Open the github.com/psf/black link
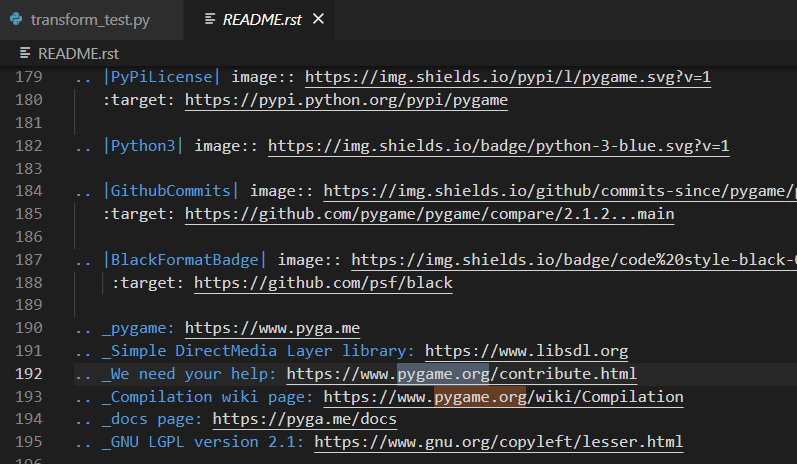Screen dimensions: 797x464 pos(323,283)
